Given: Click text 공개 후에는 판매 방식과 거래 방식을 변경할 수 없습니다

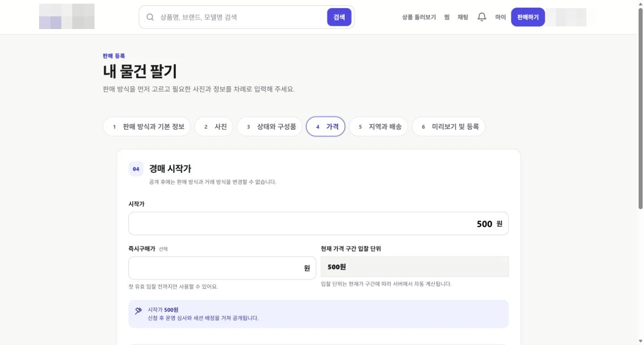Looking at the screenshot, I should click(x=213, y=182).
